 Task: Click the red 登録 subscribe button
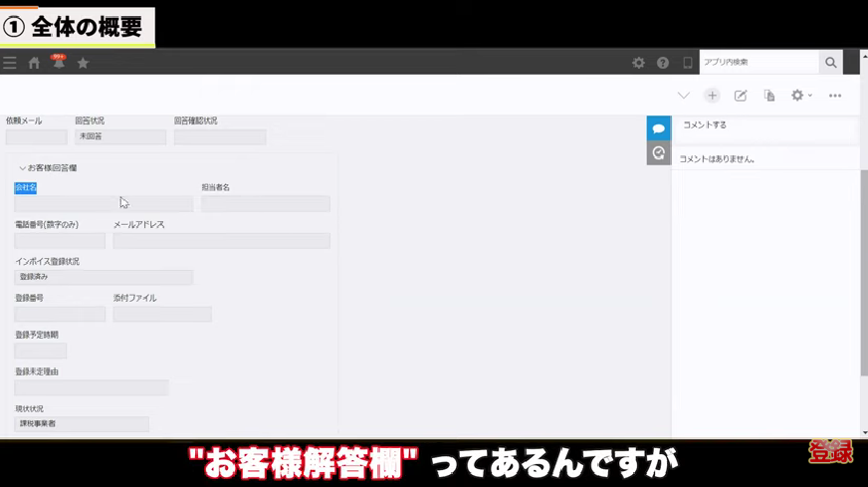[831, 452]
